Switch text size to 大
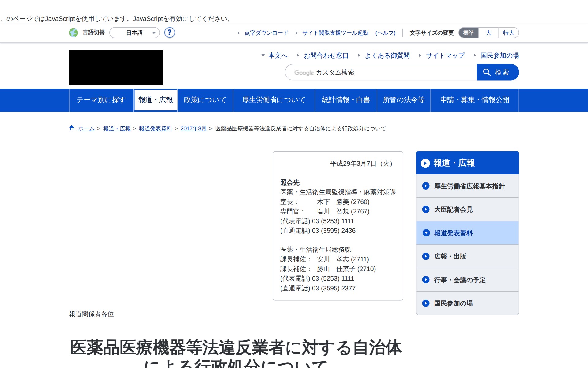588x368 pixels. pos(488,33)
